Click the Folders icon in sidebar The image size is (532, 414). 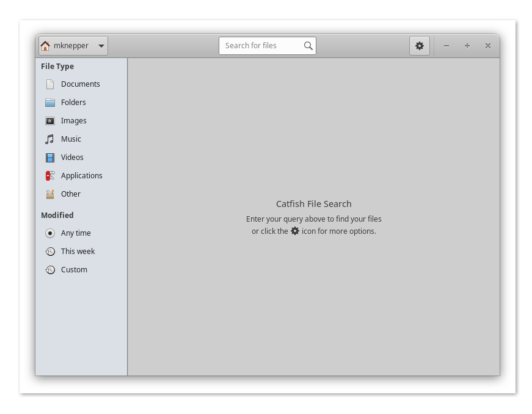[x=50, y=103]
